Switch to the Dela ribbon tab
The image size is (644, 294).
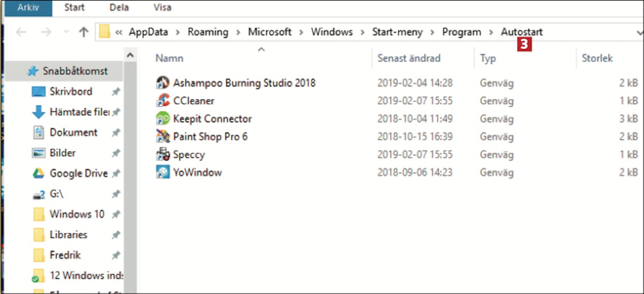point(119,8)
